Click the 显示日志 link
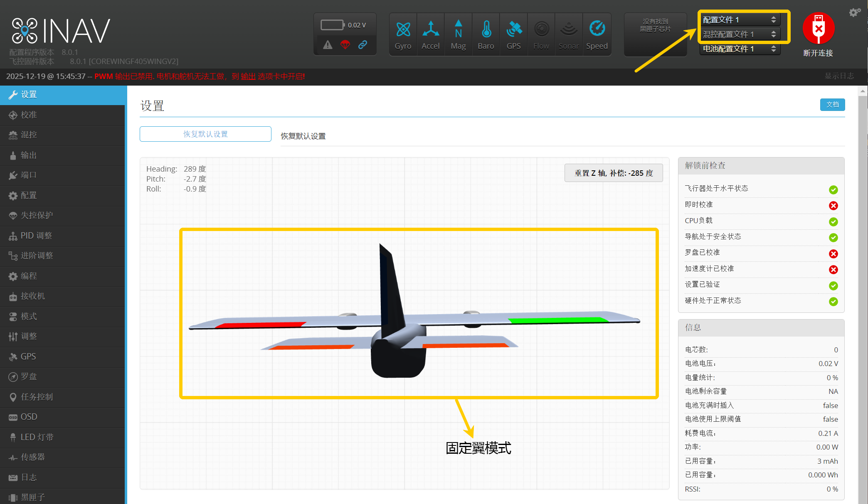Screen dimensions: 868x504 point(839,76)
